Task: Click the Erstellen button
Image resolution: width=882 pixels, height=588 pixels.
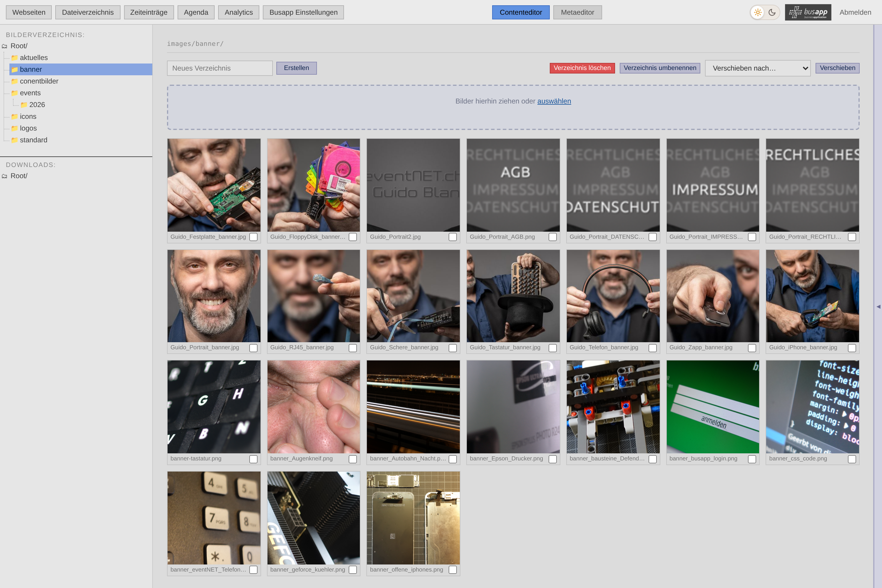Action: point(296,68)
